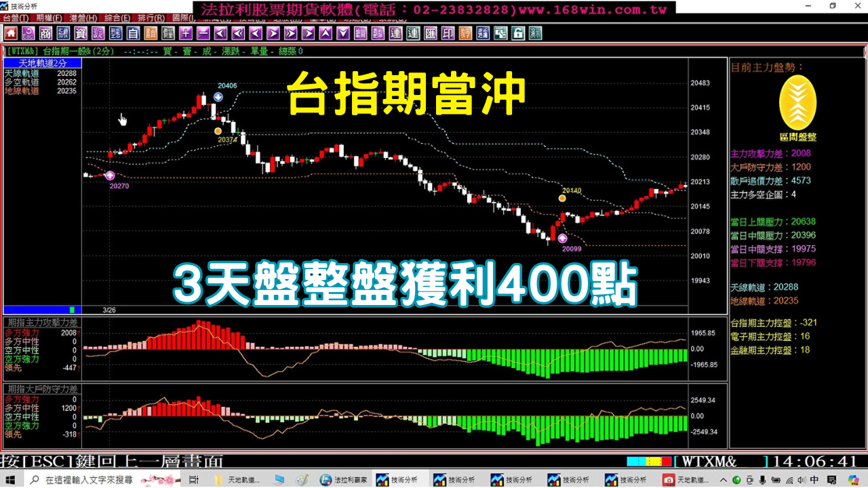Open the 綜合(E) menu
868x488 pixels.
tap(117, 18)
